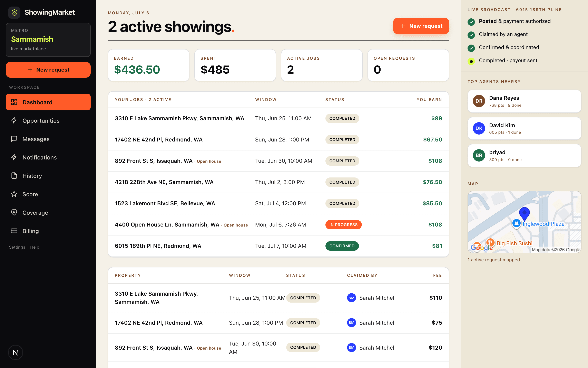Click IN PROGRESS status badge

point(343,225)
